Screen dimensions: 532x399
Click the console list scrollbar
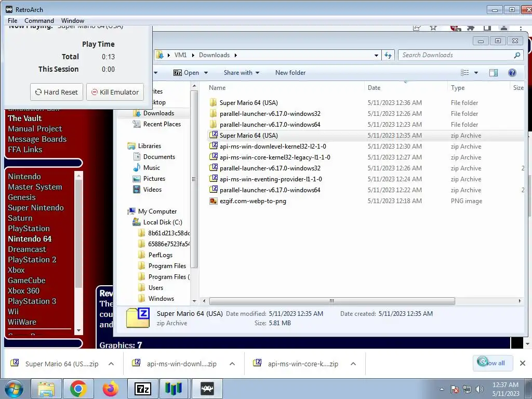click(78, 234)
